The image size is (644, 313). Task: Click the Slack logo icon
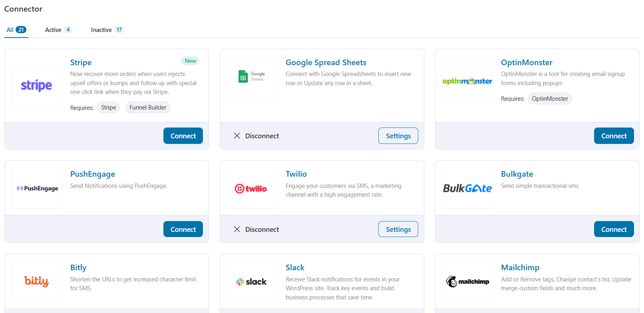pyautogui.click(x=252, y=281)
